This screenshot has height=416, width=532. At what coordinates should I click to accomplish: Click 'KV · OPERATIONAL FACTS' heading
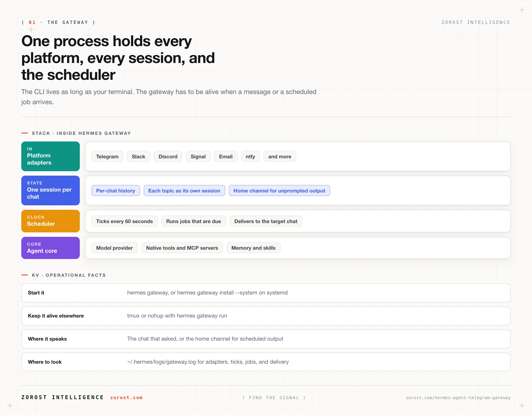click(69, 275)
